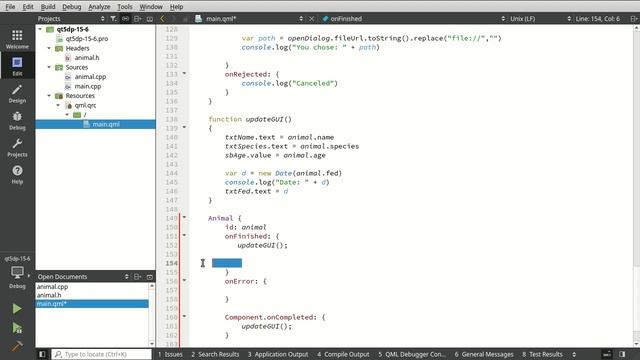Show the General Messages pane

point(484,354)
